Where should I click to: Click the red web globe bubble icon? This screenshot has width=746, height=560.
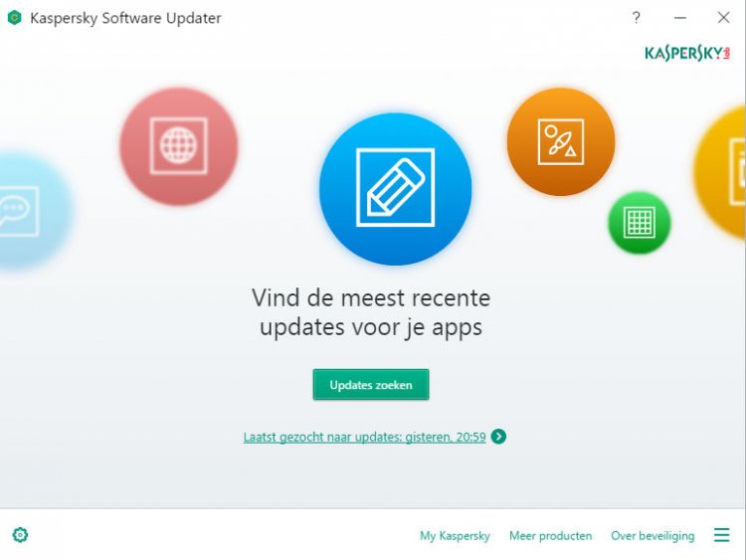178,146
